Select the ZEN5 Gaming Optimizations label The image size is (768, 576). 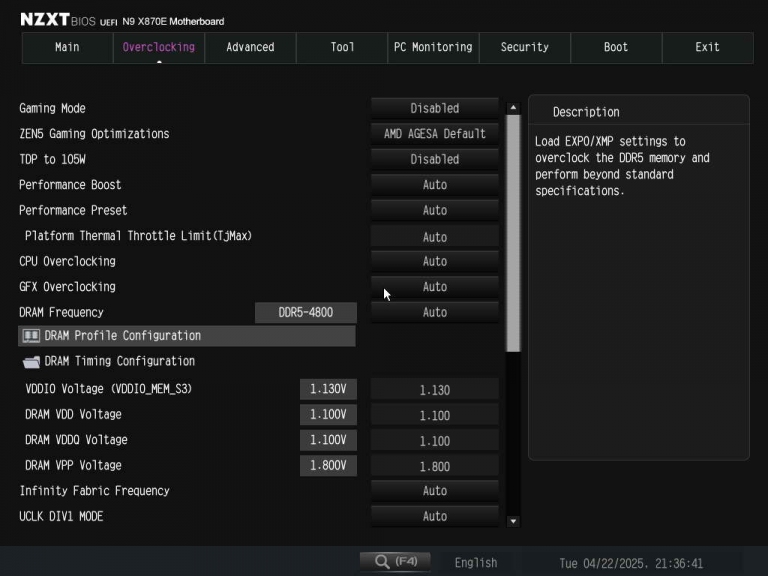point(94,134)
